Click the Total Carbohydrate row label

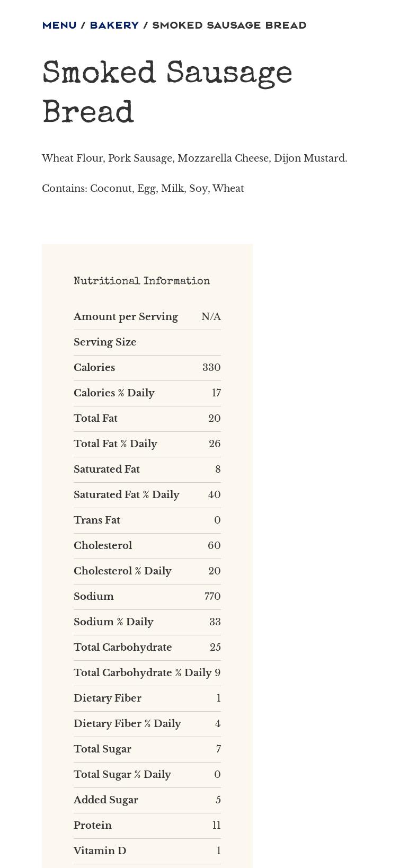coord(123,648)
